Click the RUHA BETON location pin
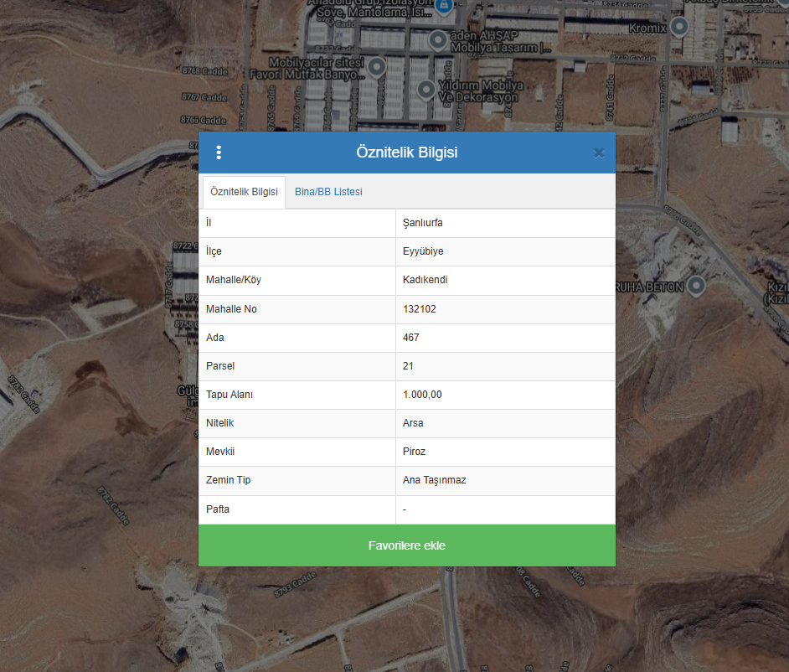This screenshot has width=789, height=672. [695, 287]
